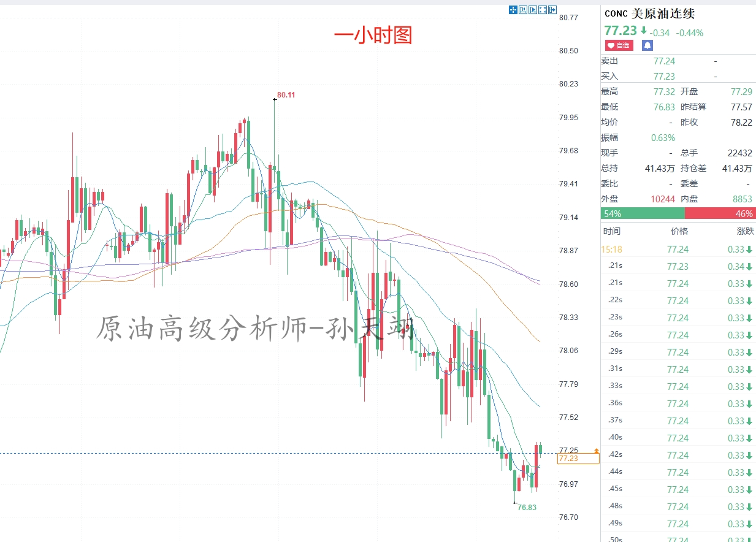The height and width of the screenshot is (542, 756).
Task: Click the 买入 bid price 77.23
Action: 664,76
